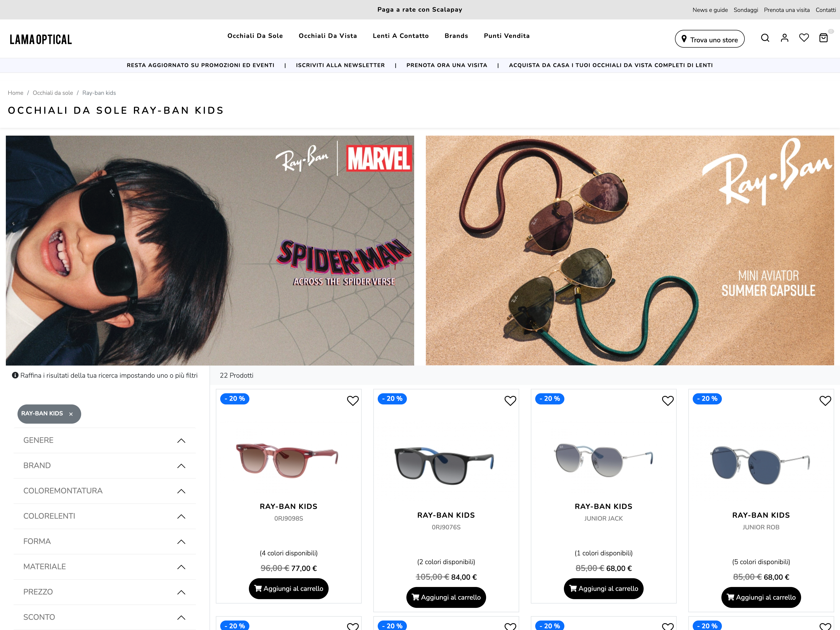Open the shopping bag cart icon

coord(823,38)
